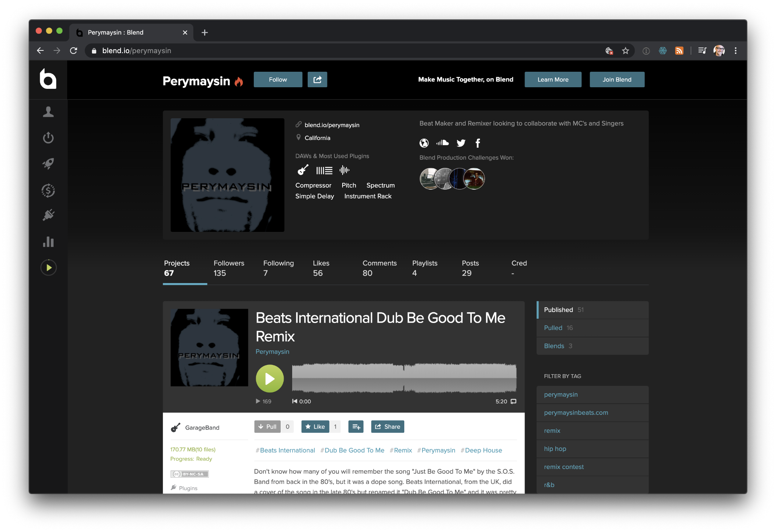The height and width of the screenshot is (532, 776).
Task: Click the share arrow icon next to Follow
Action: click(x=317, y=79)
